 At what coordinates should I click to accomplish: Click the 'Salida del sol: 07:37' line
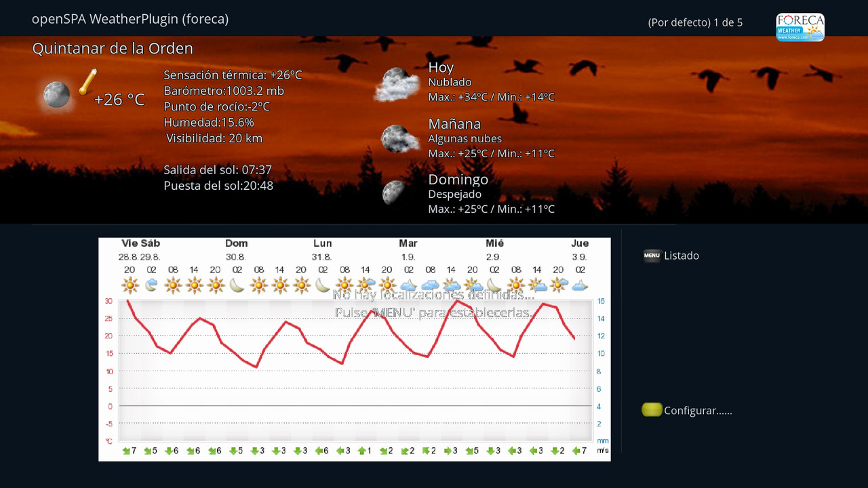coord(218,170)
